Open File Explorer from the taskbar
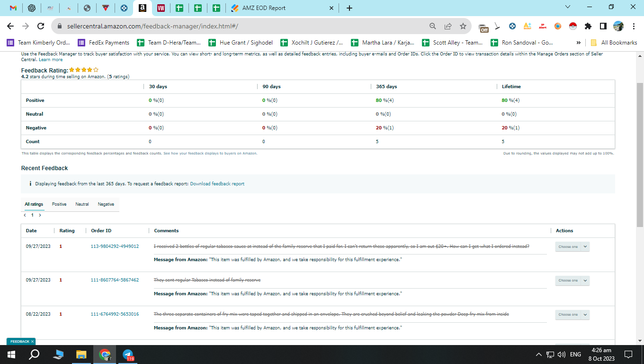Screen dimensions: 644x364 pyautogui.click(x=81, y=355)
